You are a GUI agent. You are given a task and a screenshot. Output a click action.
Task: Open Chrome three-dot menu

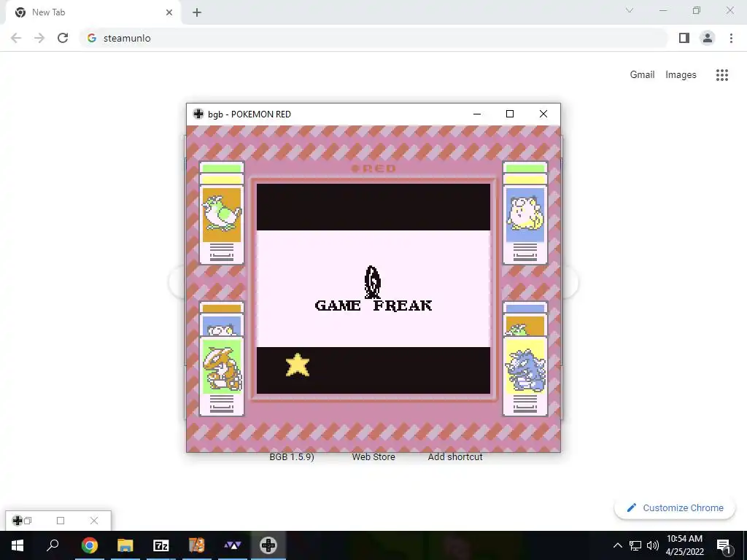[731, 38]
